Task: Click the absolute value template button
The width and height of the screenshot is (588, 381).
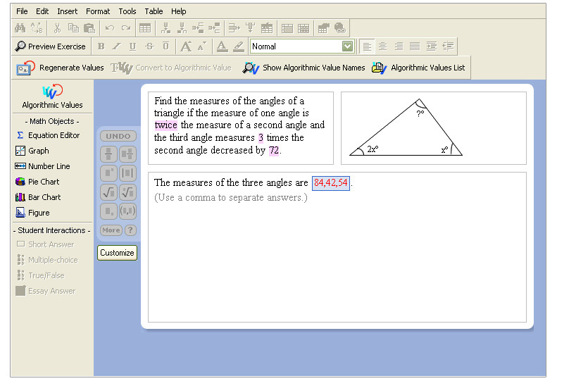Action: [128, 173]
